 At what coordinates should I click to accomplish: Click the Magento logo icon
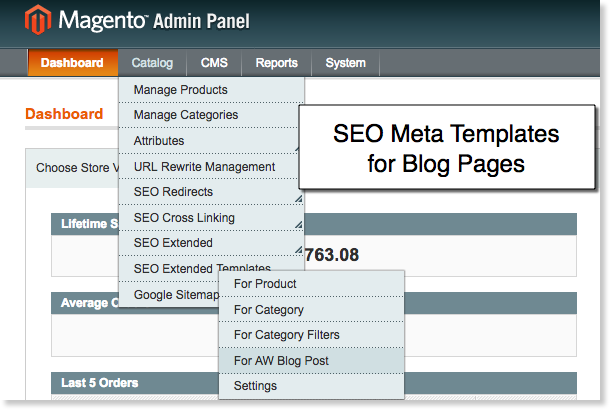(38, 19)
